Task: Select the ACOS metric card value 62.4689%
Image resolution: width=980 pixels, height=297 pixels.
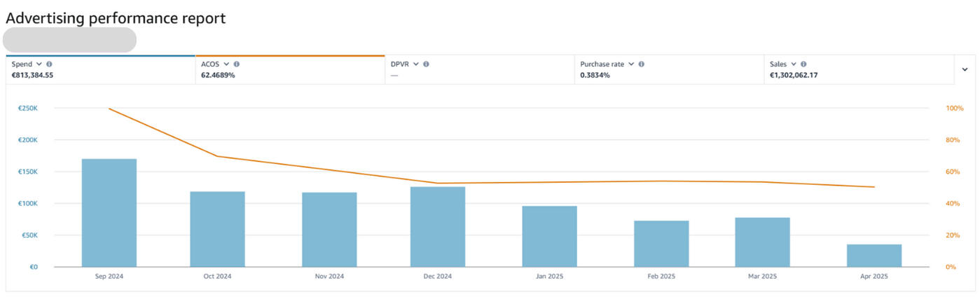Action: pyautogui.click(x=218, y=75)
